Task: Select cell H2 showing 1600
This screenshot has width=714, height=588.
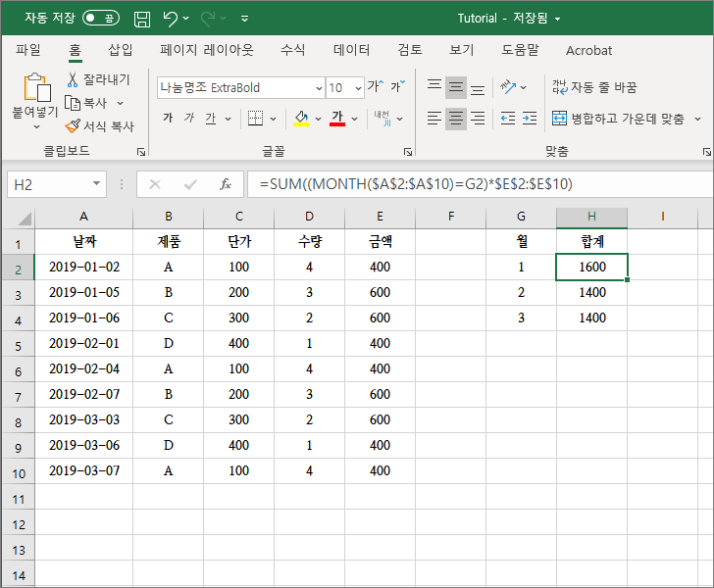Action: click(x=592, y=268)
